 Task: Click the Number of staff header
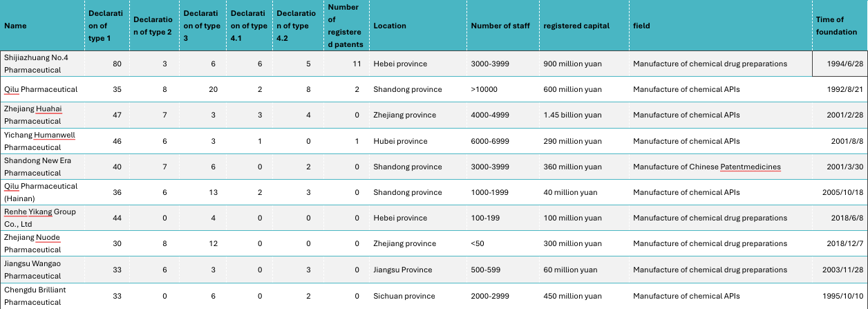[503, 26]
